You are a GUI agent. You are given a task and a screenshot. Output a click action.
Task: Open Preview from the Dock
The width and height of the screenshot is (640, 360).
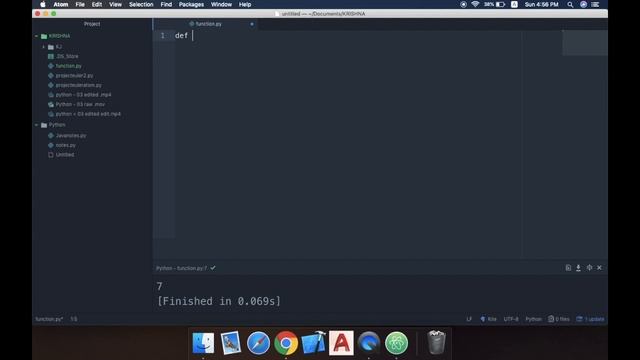pyautogui.click(x=231, y=343)
